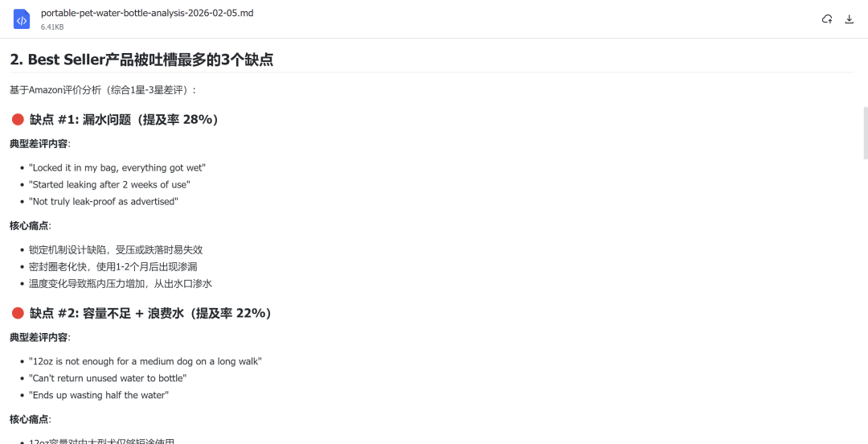Image resolution: width=868 pixels, height=444 pixels.
Task: Click red circle beside 缺点 #1 heading
Action: 18,119
